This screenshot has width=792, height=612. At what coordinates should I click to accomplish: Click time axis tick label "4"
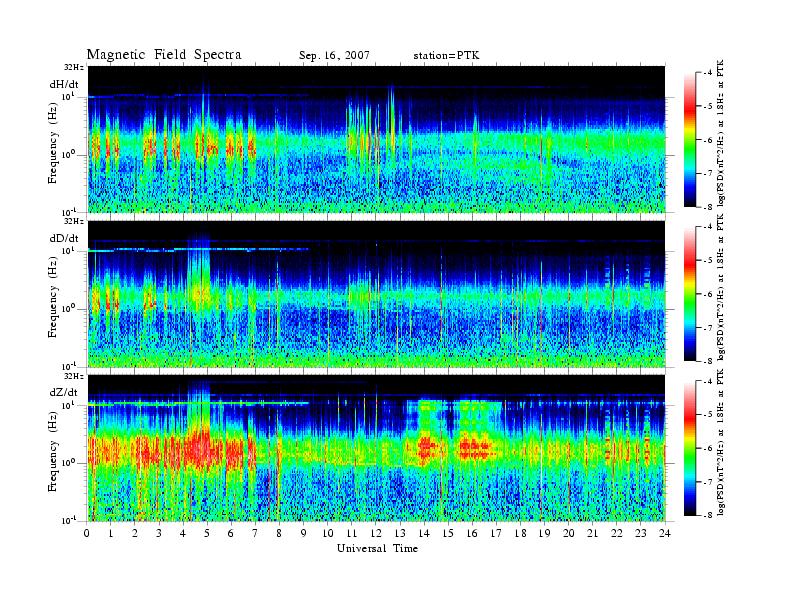coord(183,533)
